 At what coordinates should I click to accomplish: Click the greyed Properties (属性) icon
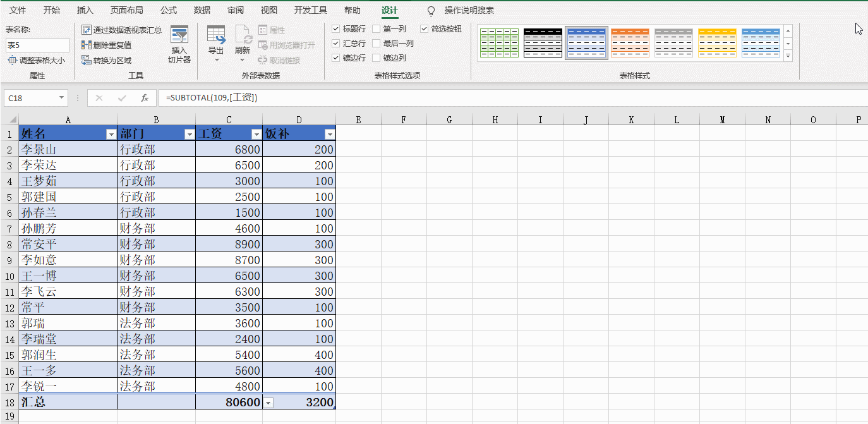(x=263, y=30)
